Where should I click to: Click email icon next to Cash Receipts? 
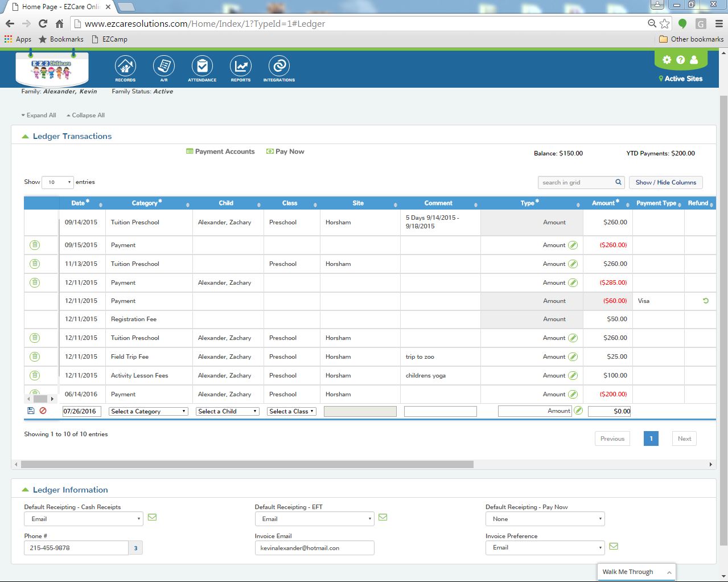click(152, 518)
